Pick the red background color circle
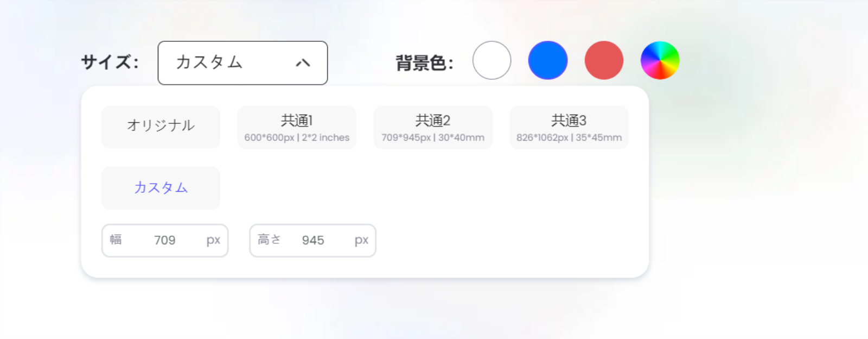This screenshot has width=868, height=339. click(604, 60)
